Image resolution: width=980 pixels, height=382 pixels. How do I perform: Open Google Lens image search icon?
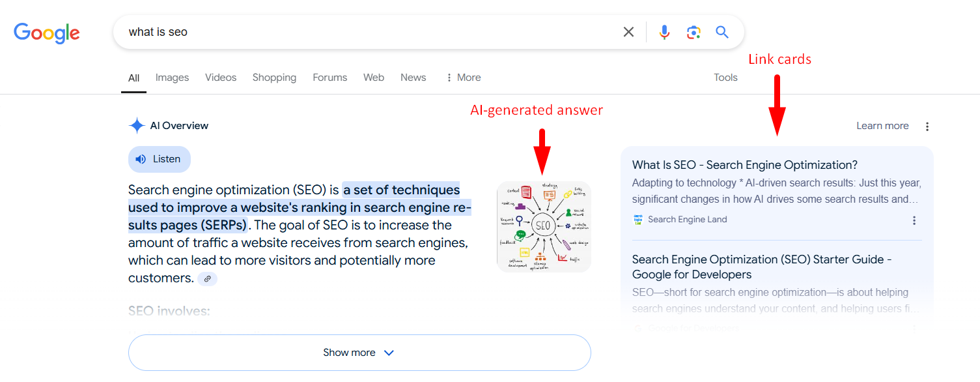(x=693, y=32)
